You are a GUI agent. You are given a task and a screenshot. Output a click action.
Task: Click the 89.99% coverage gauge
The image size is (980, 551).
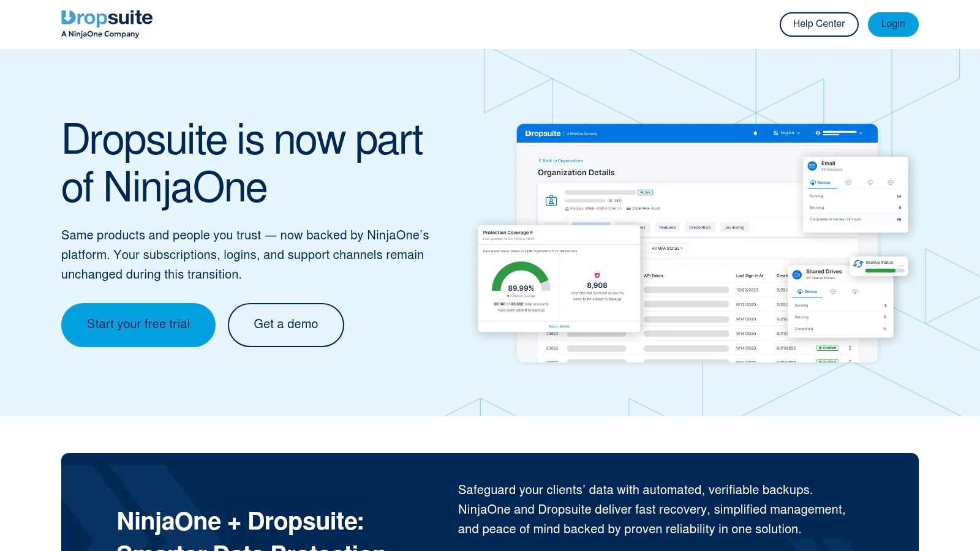[x=521, y=277]
